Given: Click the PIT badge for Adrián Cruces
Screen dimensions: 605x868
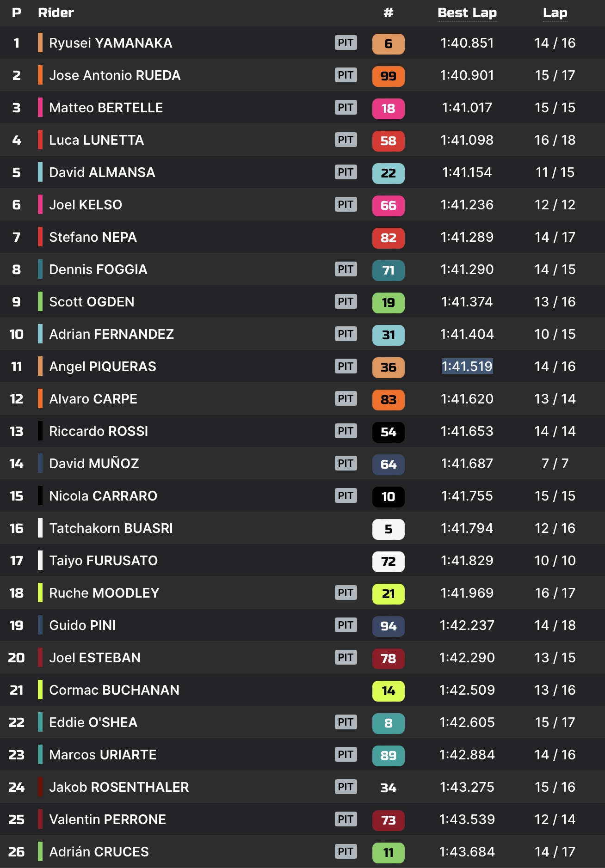Looking at the screenshot, I should (346, 852).
